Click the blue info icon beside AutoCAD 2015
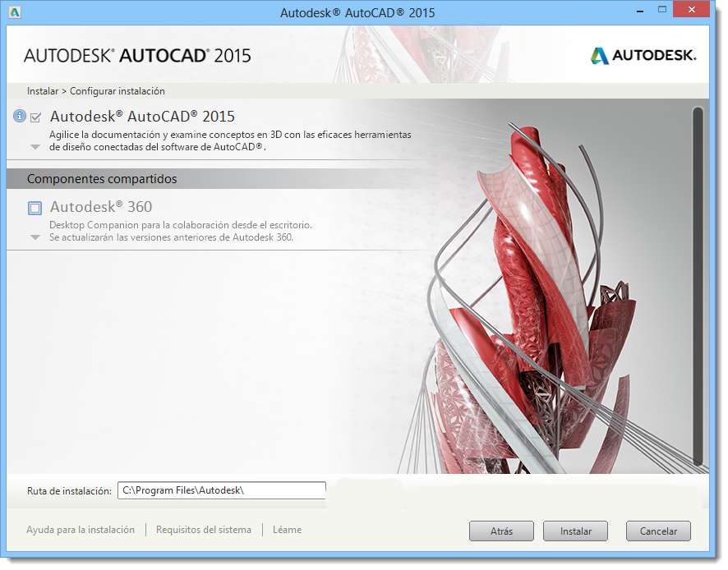This screenshot has width=728, height=570. pyautogui.click(x=19, y=116)
